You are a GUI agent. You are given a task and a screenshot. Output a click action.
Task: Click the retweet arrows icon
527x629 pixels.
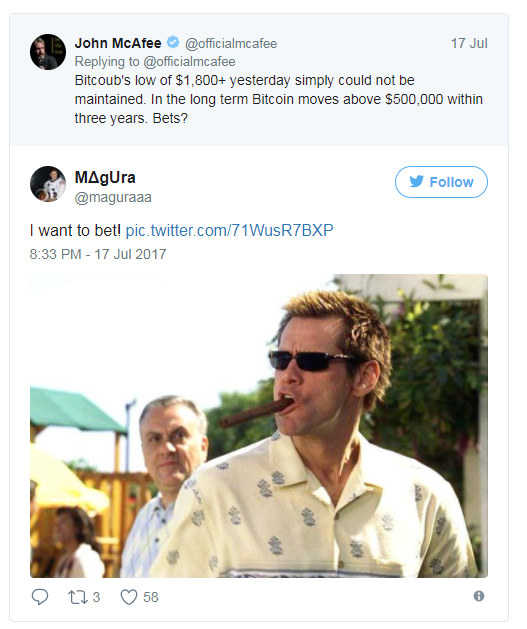click(77, 597)
